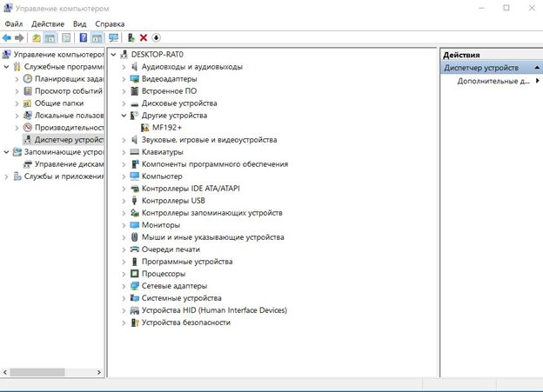Click the Планировщик заданий clock icon
Image resolution: width=543 pixels, height=392 pixels.
point(28,79)
